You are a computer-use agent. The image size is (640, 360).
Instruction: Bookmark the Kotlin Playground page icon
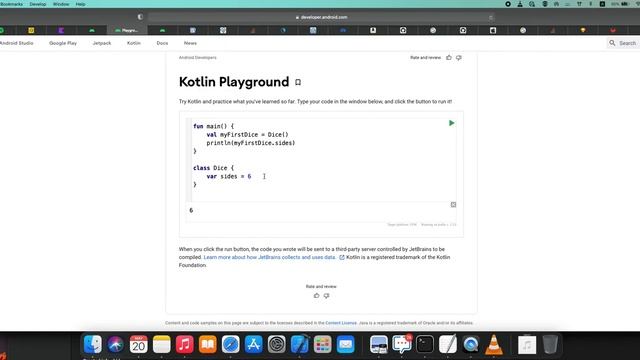(x=298, y=82)
